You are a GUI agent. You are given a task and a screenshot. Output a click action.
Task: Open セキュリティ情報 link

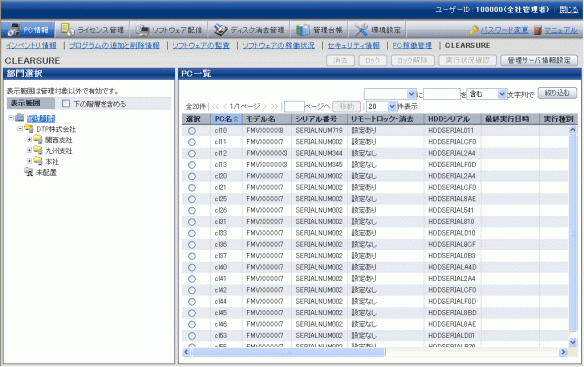pos(353,45)
